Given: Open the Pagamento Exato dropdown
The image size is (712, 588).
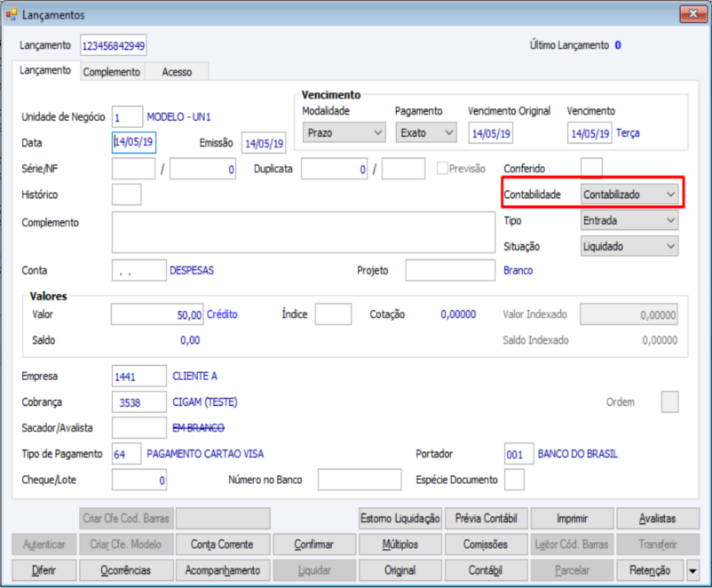Looking at the screenshot, I should pos(426,132).
